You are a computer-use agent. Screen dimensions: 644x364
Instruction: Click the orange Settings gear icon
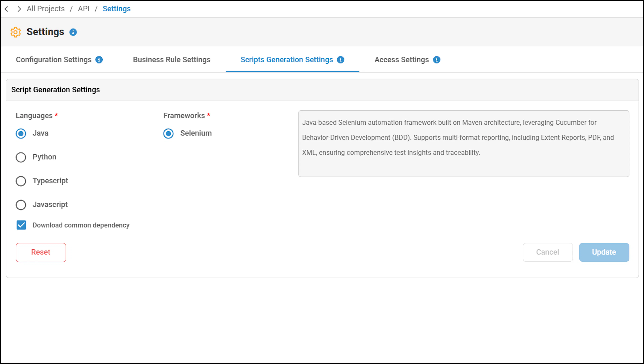16,32
